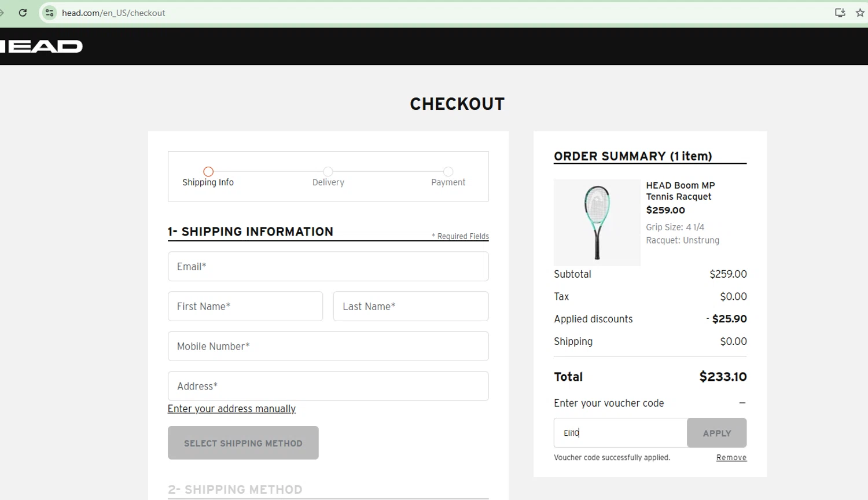Select the Delivery step circle

[x=328, y=172]
